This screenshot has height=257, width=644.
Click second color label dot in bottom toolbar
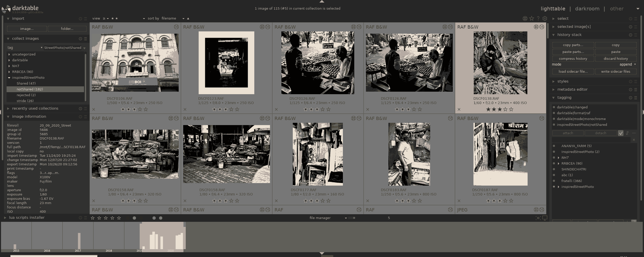154,218
